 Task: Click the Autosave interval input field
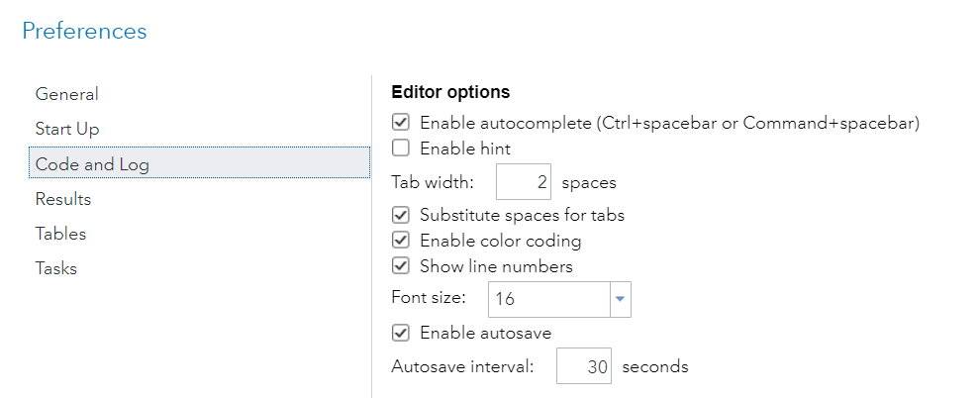[x=584, y=366]
